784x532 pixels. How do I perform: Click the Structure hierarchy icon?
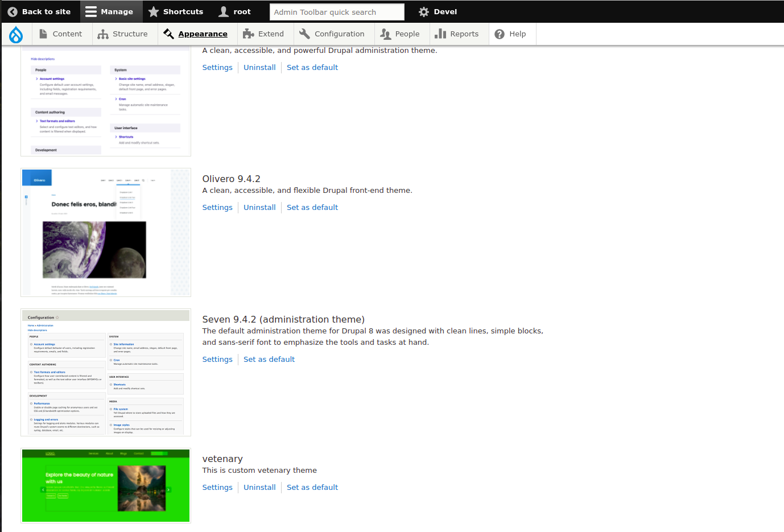(x=103, y=34)
